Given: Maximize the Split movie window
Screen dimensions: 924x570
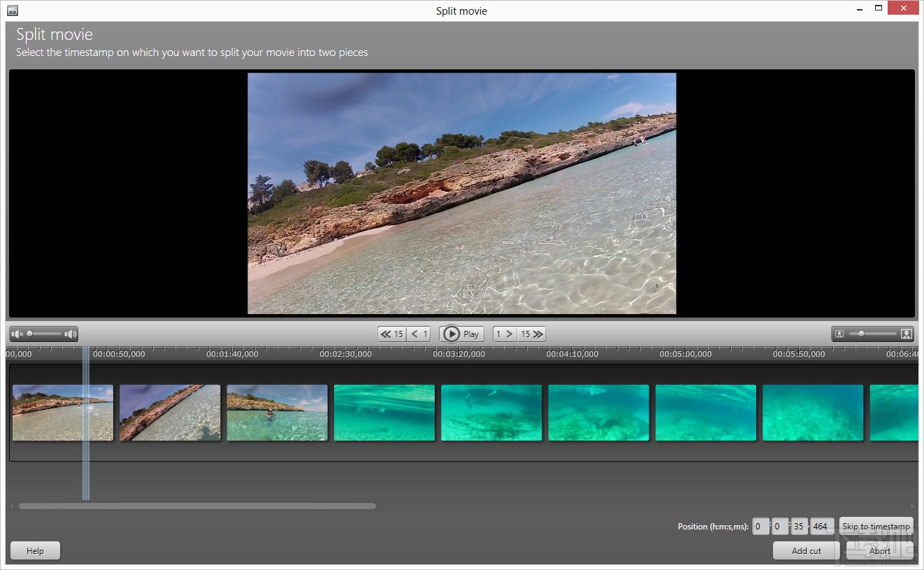Looking at the screenshot, I should tap(878, 9).
